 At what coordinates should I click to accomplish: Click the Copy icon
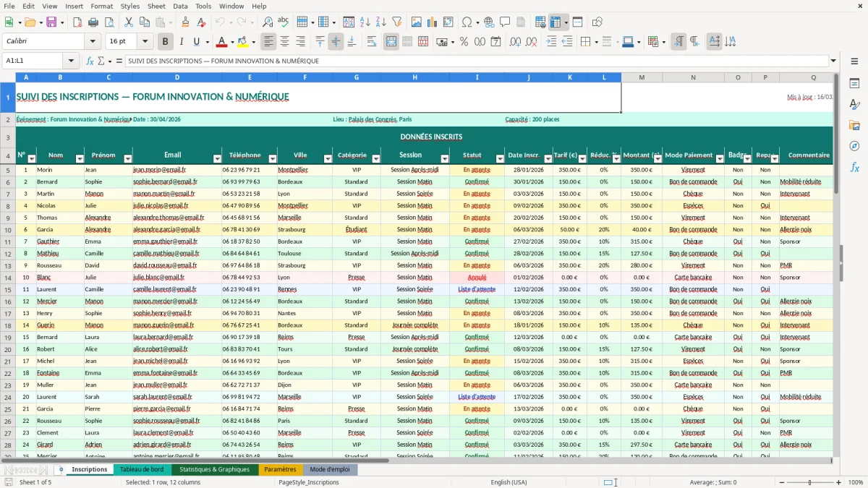(x=145, y=22)
